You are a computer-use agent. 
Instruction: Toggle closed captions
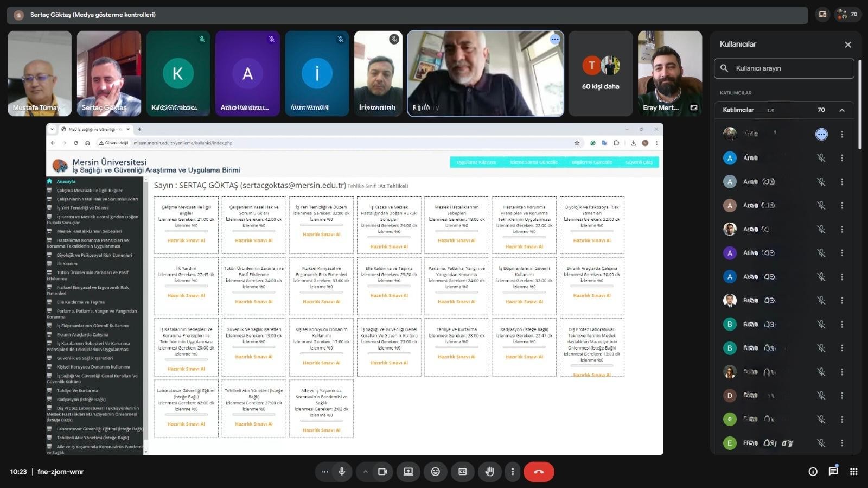click(462, 472)
